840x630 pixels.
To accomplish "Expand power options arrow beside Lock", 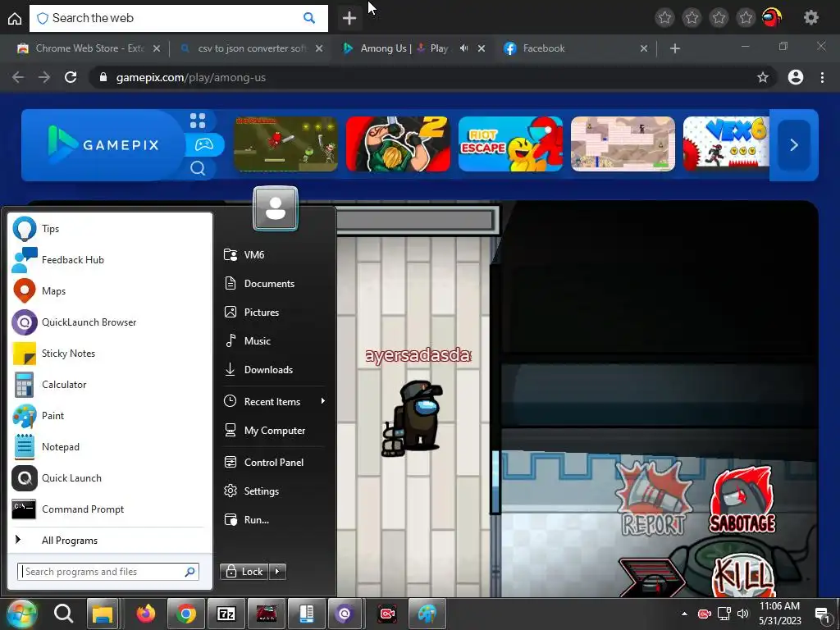I will (x=277, y=572).
